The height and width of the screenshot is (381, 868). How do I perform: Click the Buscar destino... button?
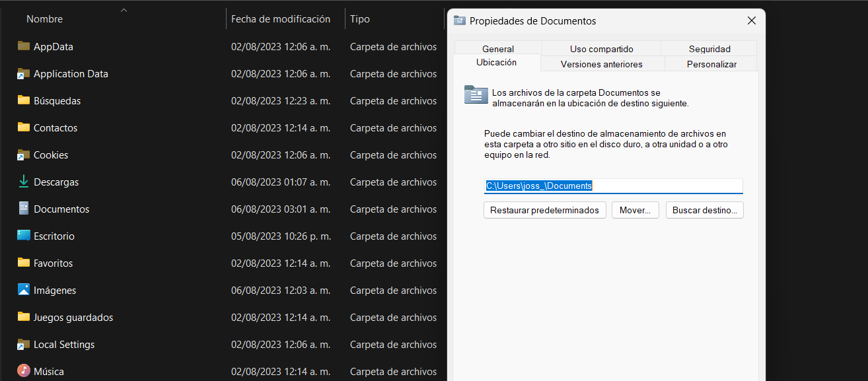[705, 210]
